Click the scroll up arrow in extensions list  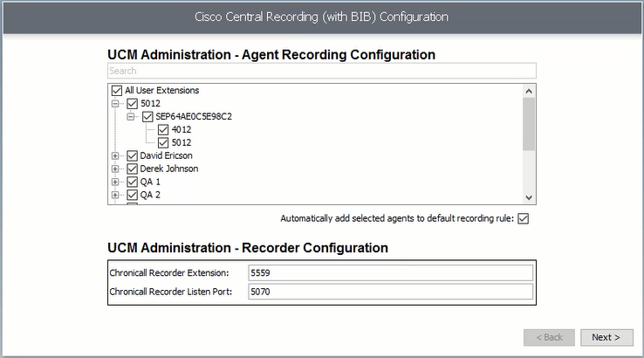coord(529,91)
